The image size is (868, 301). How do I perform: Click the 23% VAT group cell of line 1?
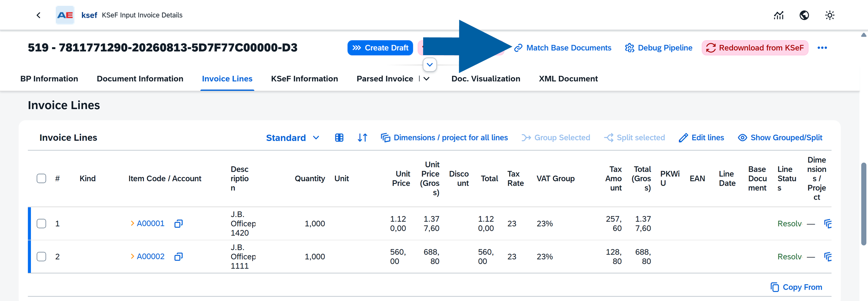click(545, 223)
